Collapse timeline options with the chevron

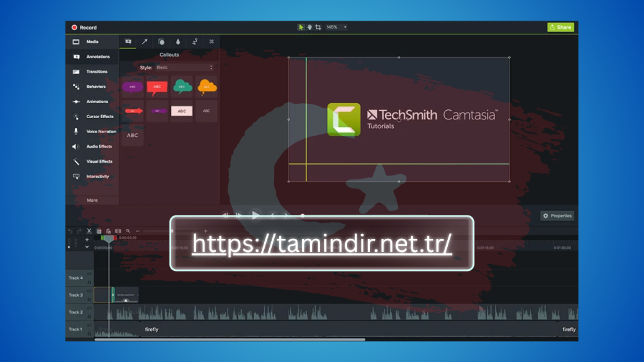pyautogui.click(x=87, y=246)
